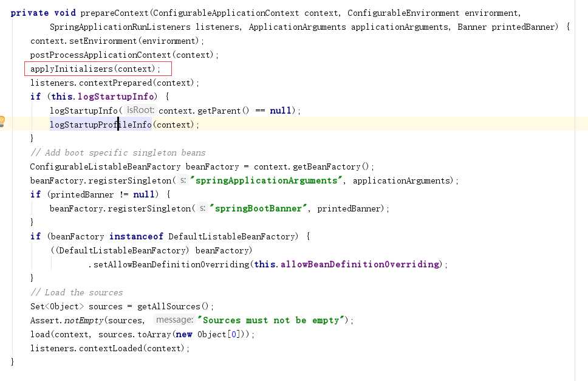Place the cursor on the context.setEnvironment(environment) line
The width and height of the screenshot is (588, 381).
(117, 41)
